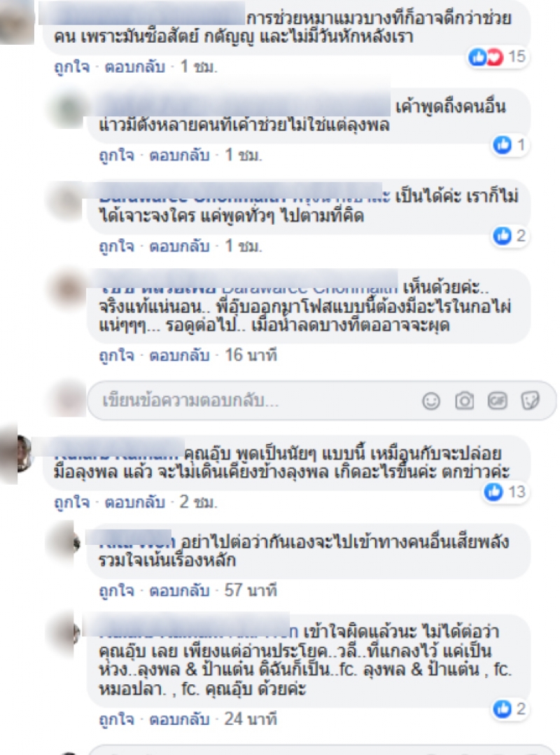The height and width of the screenshot is (755, 560).
Task: Open the 16 นาที timestamp link
Action: click(251, 355)
